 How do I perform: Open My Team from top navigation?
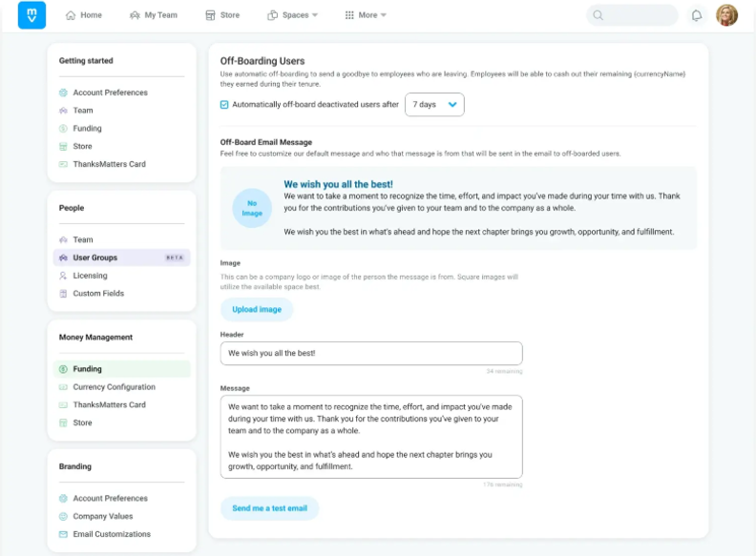pyautogui.click(x=161, y=15)
